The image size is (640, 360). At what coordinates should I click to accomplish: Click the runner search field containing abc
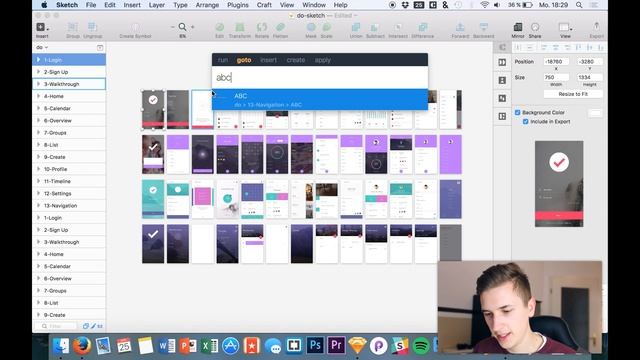pos(320,78)
